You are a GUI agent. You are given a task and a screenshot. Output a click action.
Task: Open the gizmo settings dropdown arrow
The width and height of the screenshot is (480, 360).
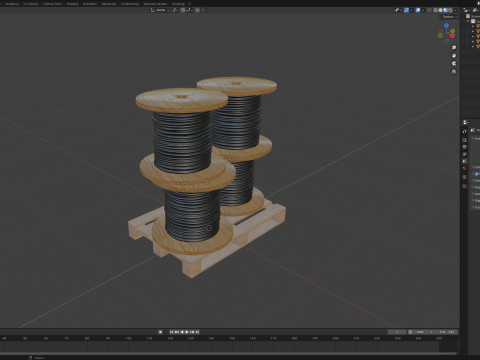point(411,10)
